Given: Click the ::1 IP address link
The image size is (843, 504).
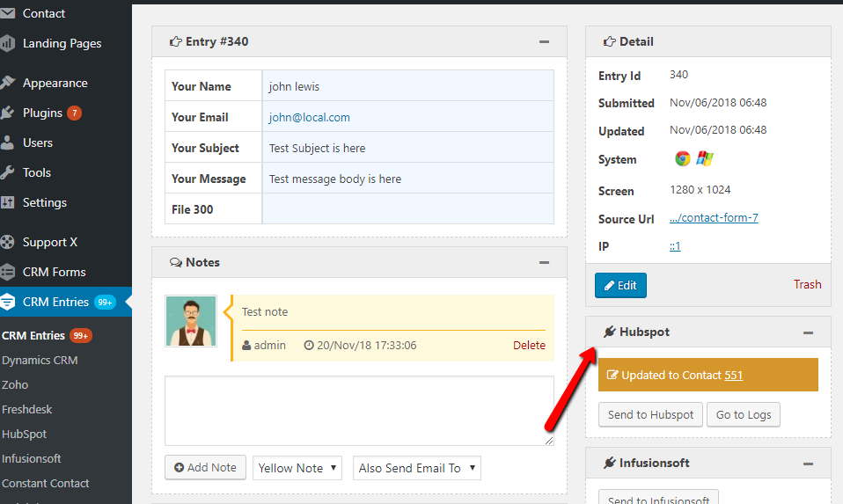Looking at the screenshot, I should point(675,246).
